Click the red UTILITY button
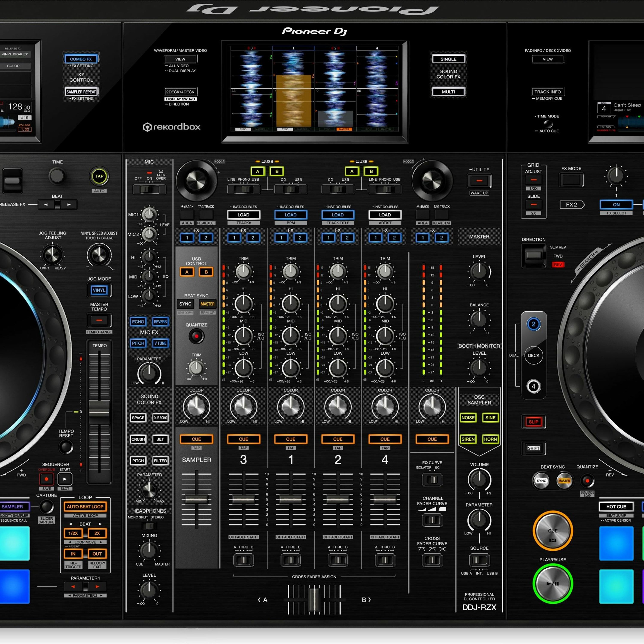The height and width of the screenshot is (644, 644). pyautogui.click(x=479, y=181)
